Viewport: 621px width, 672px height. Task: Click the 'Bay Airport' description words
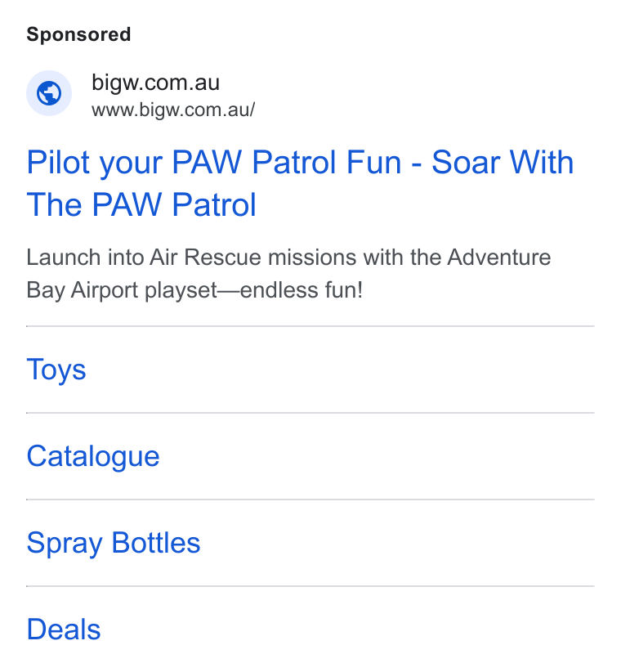point(83,290)
